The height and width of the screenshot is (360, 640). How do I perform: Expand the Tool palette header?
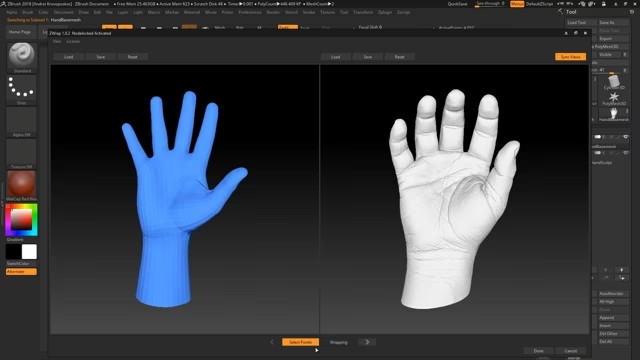point(571,12)
